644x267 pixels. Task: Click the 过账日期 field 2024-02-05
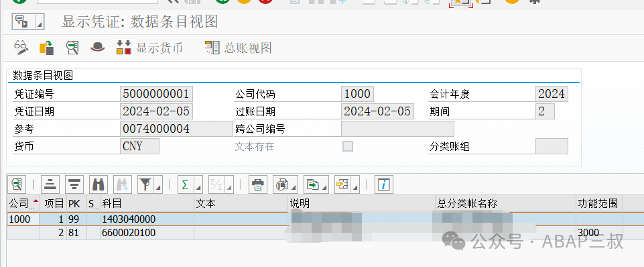point(377,111)
